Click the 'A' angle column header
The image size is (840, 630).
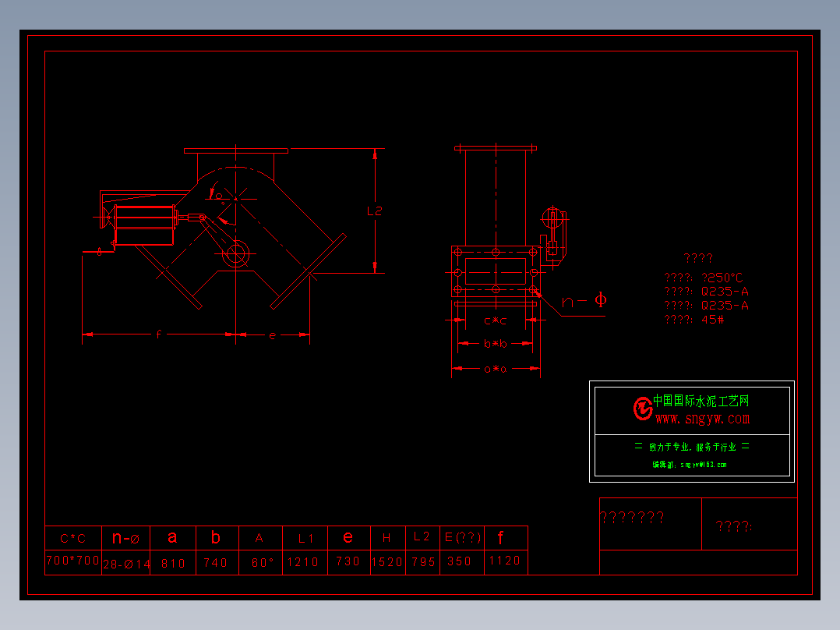[259, 538]
